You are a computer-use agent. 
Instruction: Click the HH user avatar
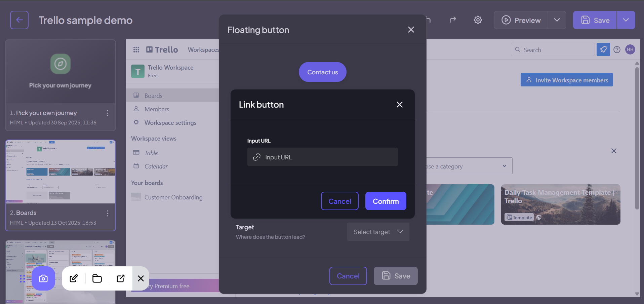pos(630,49)
